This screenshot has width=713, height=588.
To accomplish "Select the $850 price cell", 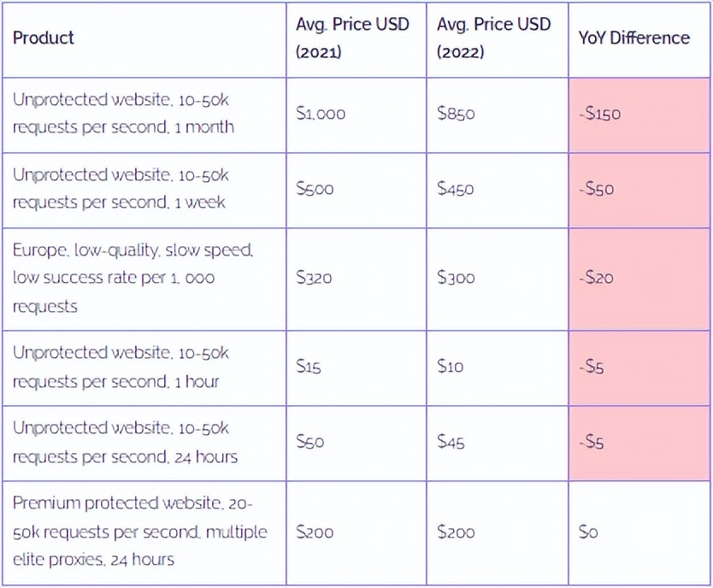I will pyautogui.click(x=456, y=114).
